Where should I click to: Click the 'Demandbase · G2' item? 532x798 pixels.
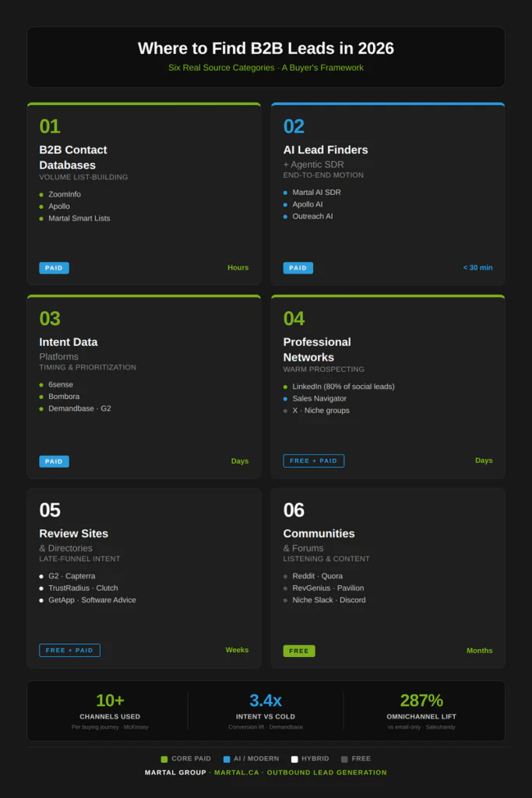(x=79, y=408)
